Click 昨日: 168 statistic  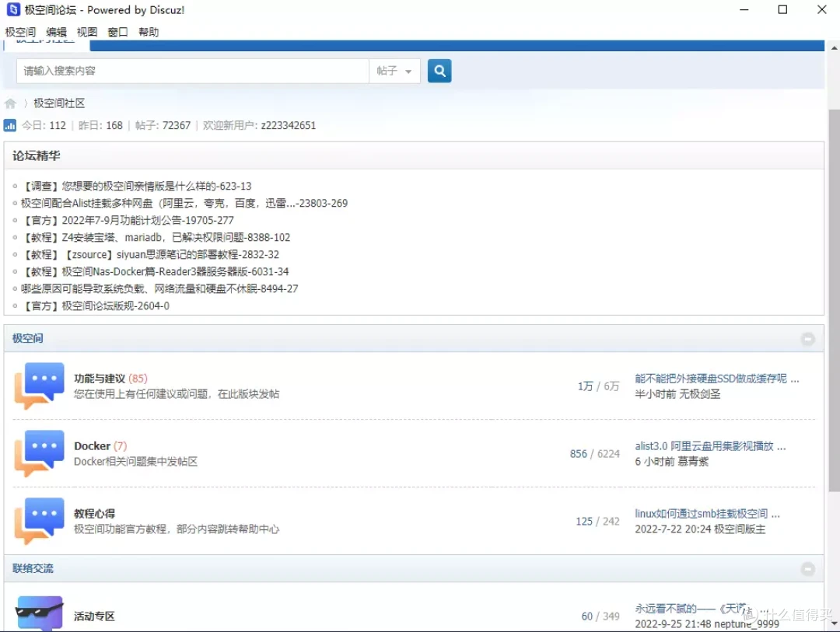(x=100, y=125)
